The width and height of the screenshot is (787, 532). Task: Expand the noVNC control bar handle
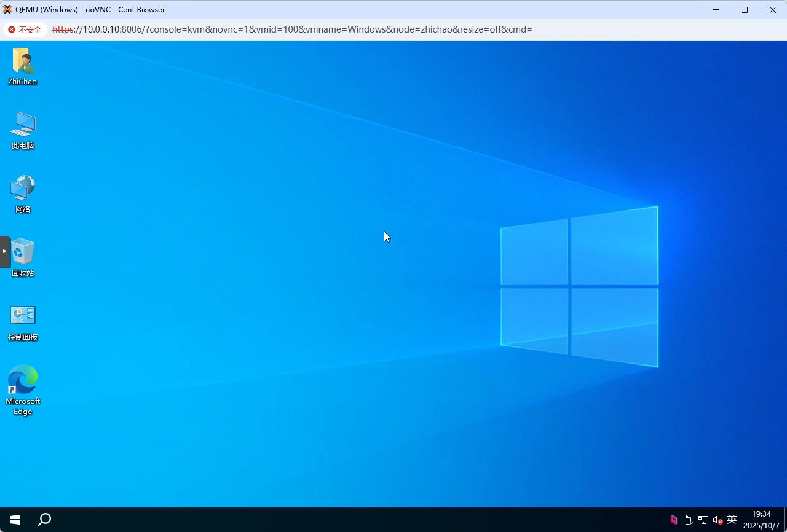point(3,251)
